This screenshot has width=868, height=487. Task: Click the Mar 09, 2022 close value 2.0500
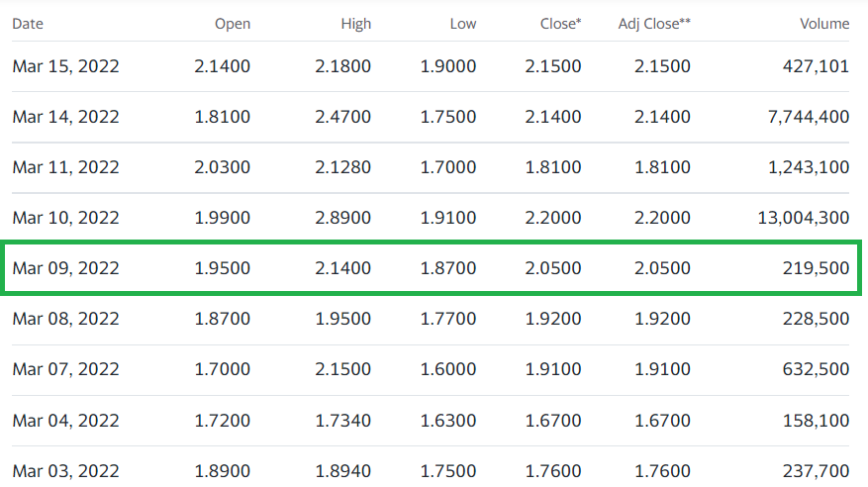[x=553, y=268]
